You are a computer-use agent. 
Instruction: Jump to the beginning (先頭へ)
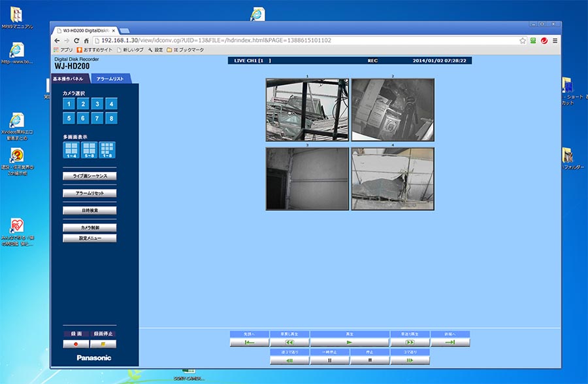point(249,342)
